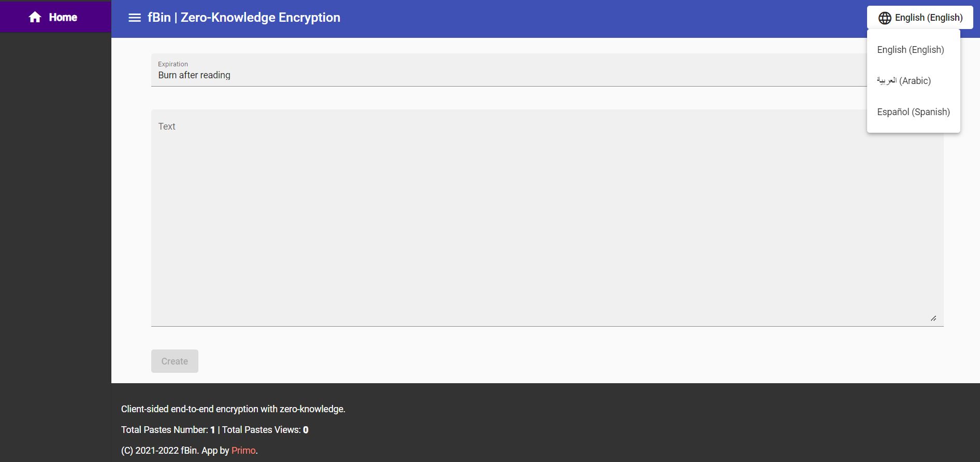Image resolution: width=980 pixels, height=462 pixels.
Task: Click the client-sided encryption description text
Action: pyautogui.click(x=233, y=409)
